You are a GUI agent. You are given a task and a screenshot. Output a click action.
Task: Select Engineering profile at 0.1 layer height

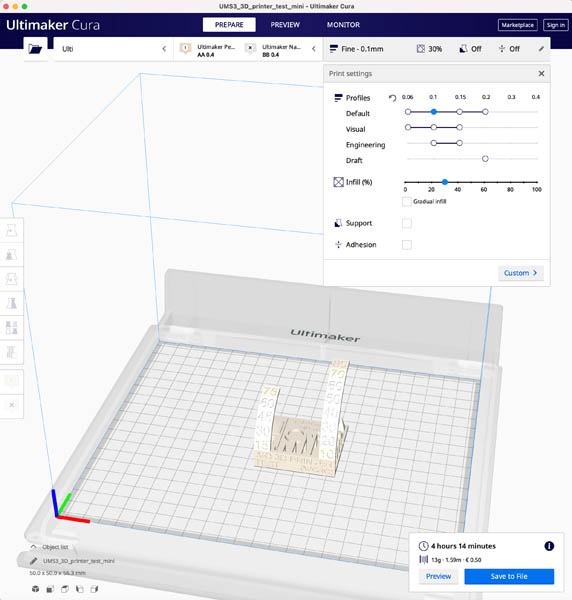tap(433, 143)
